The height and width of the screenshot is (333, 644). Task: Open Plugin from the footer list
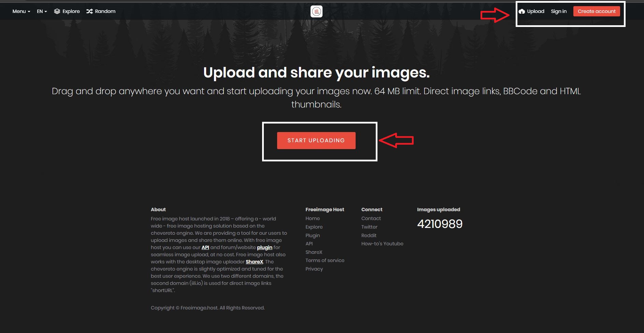point(312,235)
